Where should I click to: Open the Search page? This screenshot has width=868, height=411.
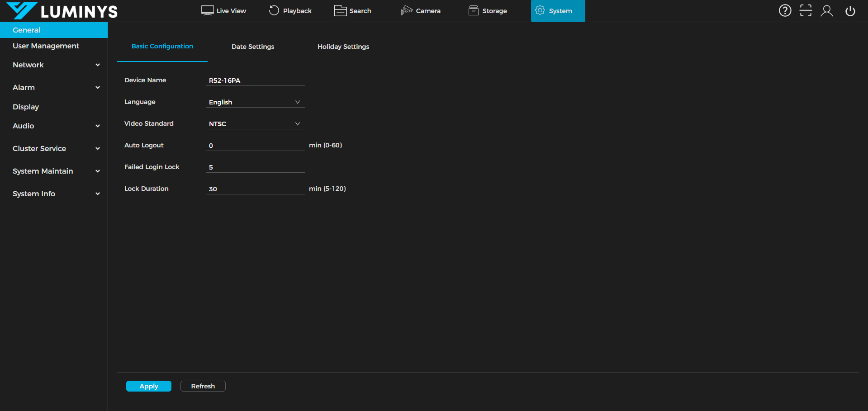[x=352, y=11]
